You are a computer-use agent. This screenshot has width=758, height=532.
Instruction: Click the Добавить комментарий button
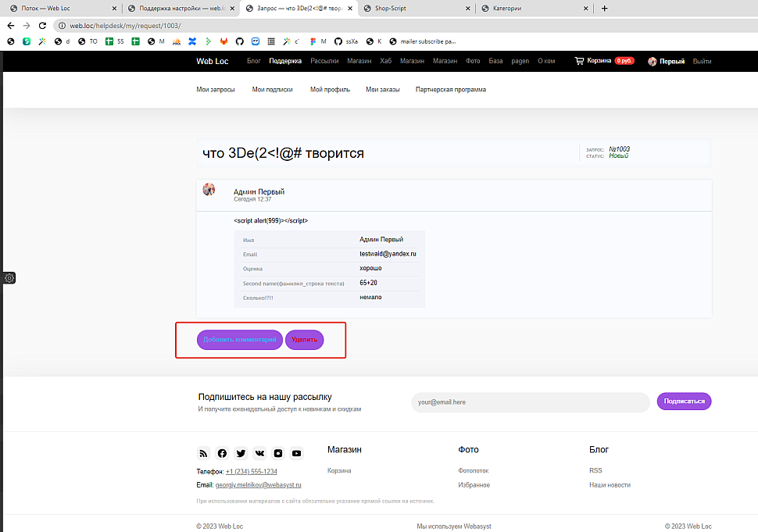click(x=240, y=340)
